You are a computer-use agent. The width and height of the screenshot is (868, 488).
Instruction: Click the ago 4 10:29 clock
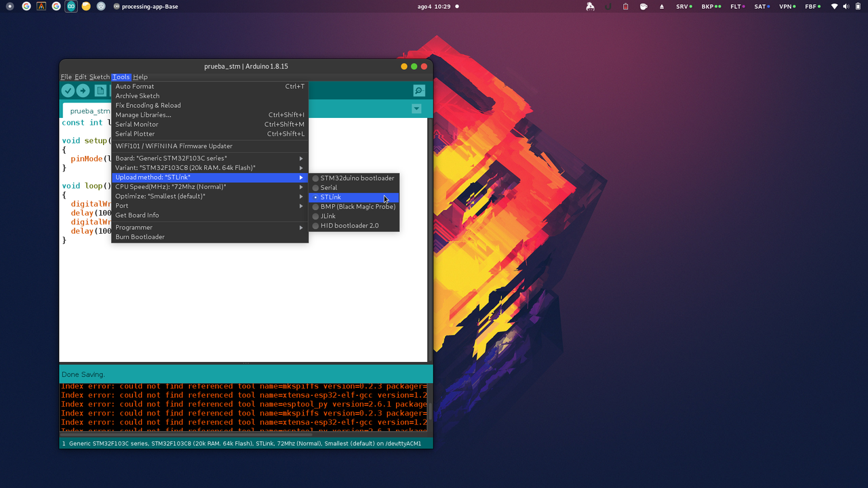coord(434,6)
